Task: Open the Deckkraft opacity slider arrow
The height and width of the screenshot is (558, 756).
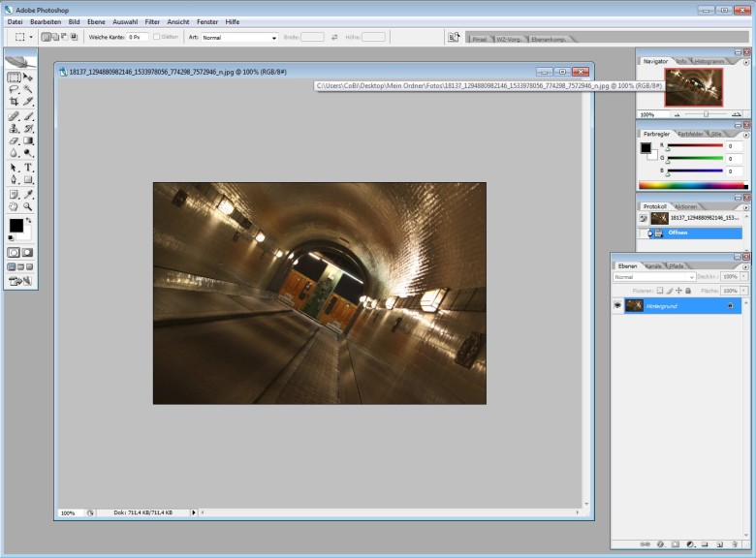Action: click(x=744, y=277)
